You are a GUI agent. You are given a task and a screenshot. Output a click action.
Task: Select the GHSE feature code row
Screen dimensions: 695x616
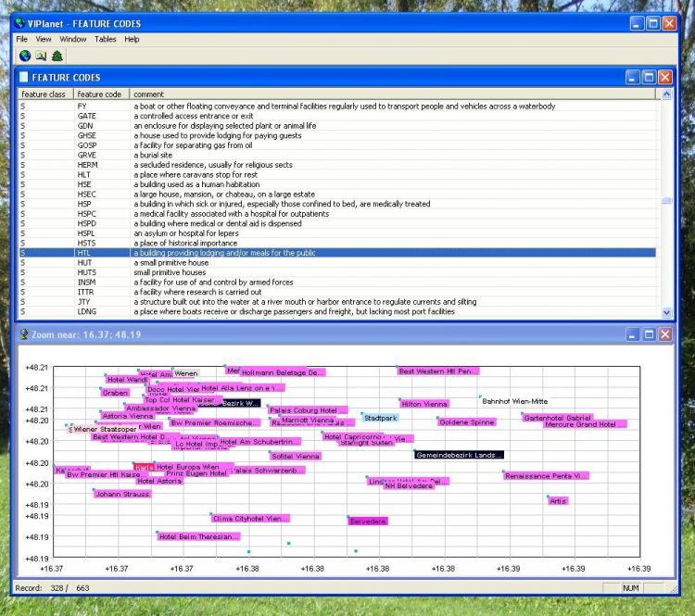(337, 135)
